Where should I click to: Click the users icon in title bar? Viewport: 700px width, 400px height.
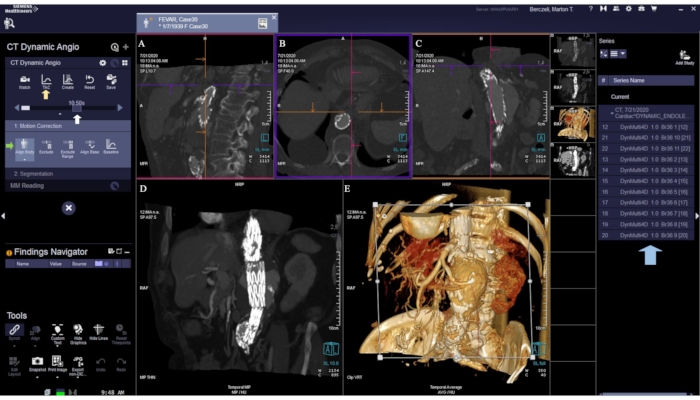(616, 8)
